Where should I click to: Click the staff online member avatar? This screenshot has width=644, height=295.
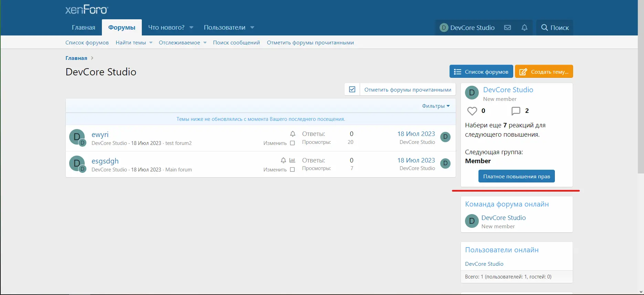[x=472, y=221]
